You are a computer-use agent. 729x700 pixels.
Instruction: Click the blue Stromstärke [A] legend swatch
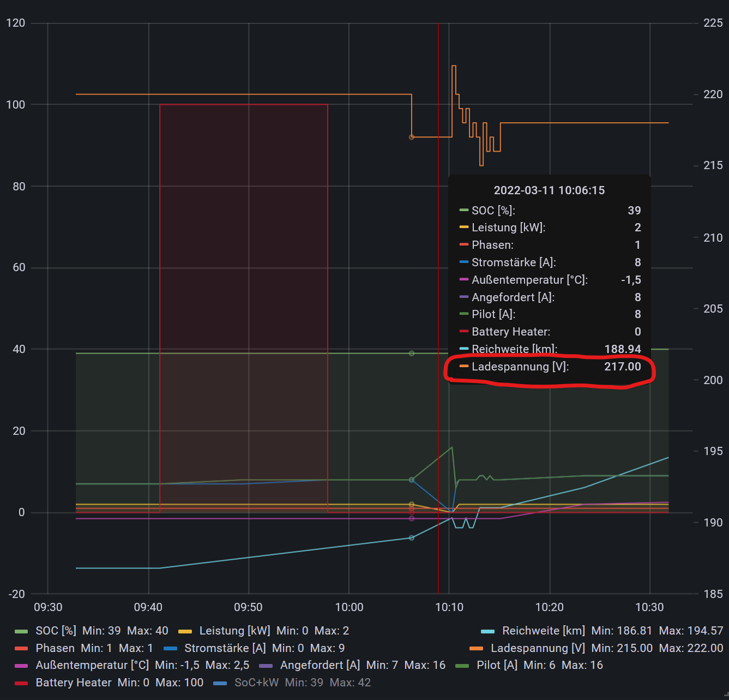pyautogui.click(x=170, y=649)
